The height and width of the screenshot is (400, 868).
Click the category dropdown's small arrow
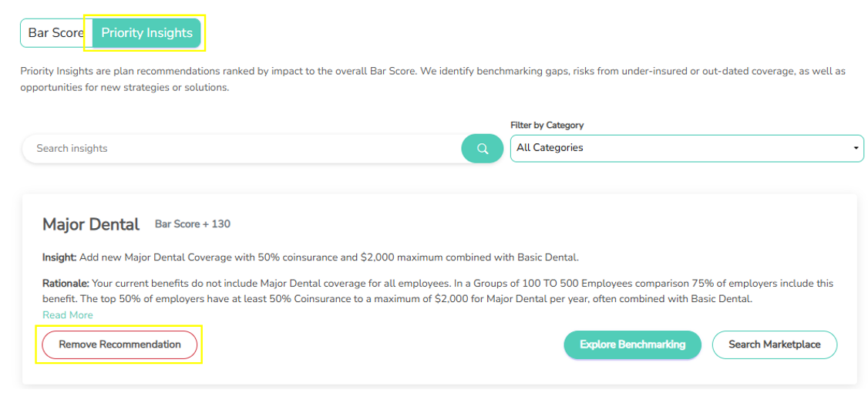856,148
